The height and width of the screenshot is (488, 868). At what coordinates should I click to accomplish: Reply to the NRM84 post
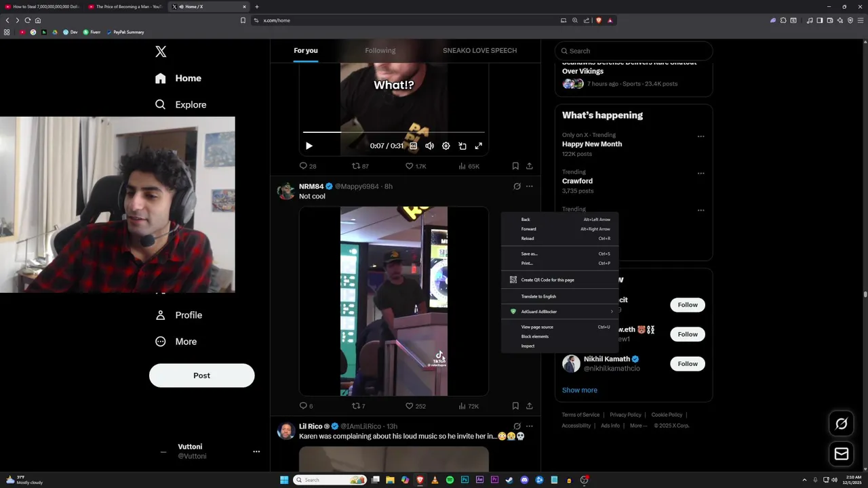306,406
